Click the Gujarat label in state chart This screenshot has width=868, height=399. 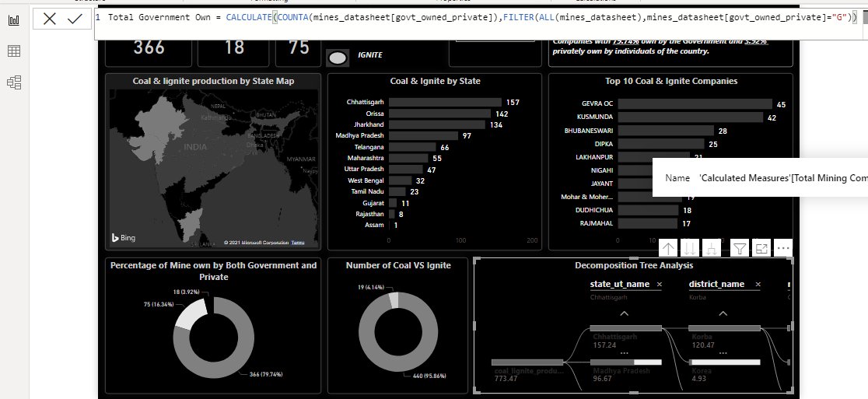tap(373, 203)
